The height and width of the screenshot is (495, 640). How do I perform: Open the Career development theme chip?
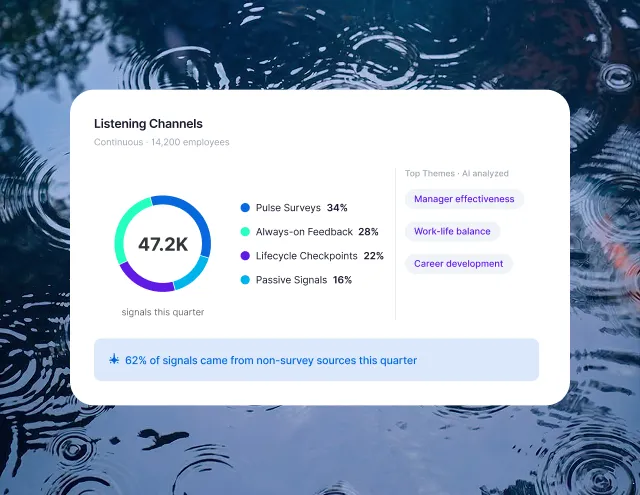click(458, 264)
